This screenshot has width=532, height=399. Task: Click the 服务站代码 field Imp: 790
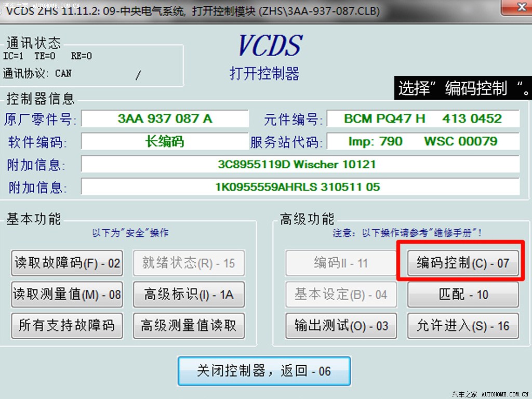(423, 141)
